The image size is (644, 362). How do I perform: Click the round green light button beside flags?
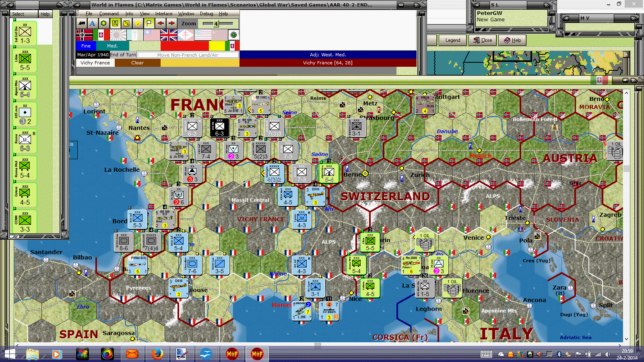click(233, 35)
